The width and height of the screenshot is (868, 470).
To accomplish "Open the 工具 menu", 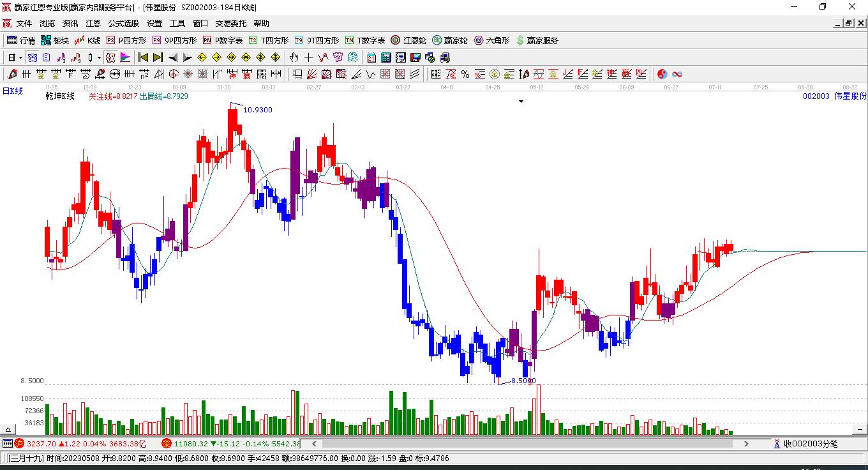I will click(x=177, y=24).
